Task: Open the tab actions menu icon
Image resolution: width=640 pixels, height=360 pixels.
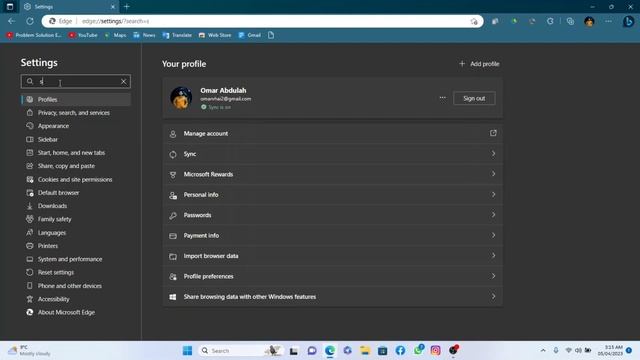Action: point(10,7)
